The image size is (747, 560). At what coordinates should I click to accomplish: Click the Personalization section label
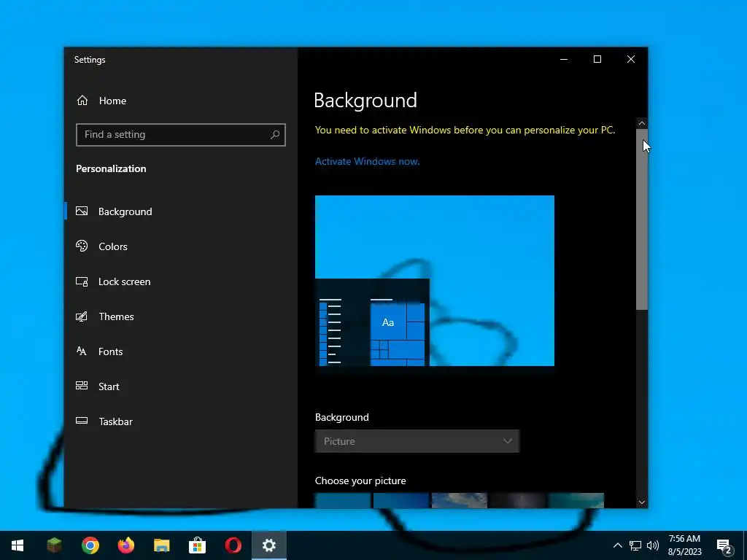pos(111,168)
